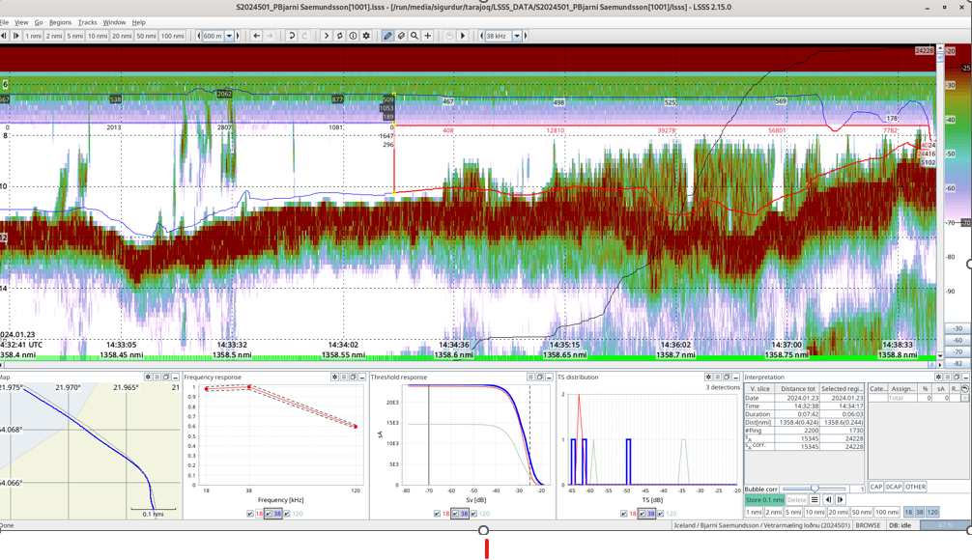Click the undo arrow icon
The image size is (972, 560).
point(291,36)
